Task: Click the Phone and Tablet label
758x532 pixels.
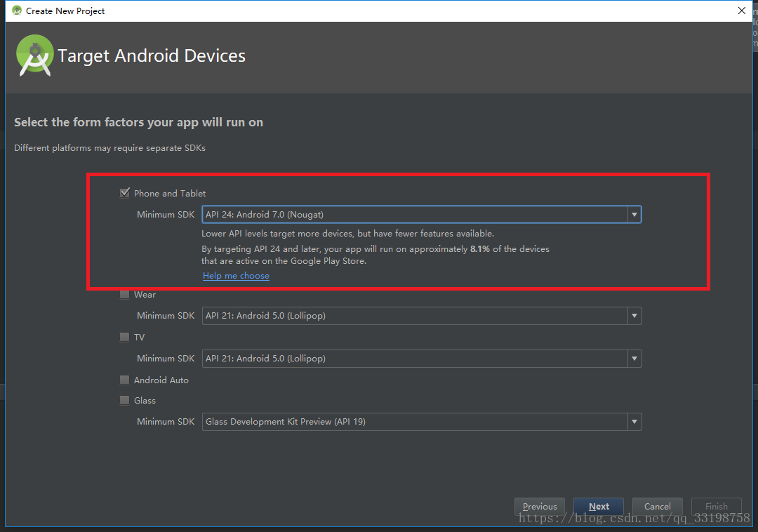Action: tap(170, 193)
